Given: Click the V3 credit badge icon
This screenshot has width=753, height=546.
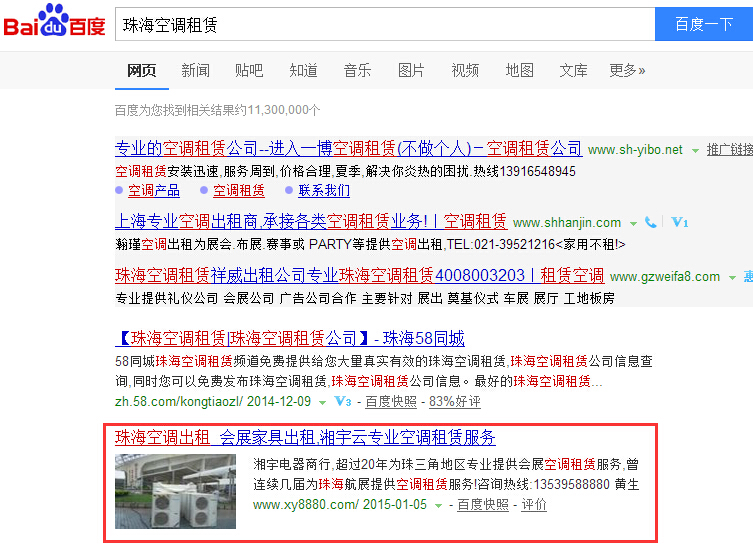Looking at the screenshot, I should 343,401.
